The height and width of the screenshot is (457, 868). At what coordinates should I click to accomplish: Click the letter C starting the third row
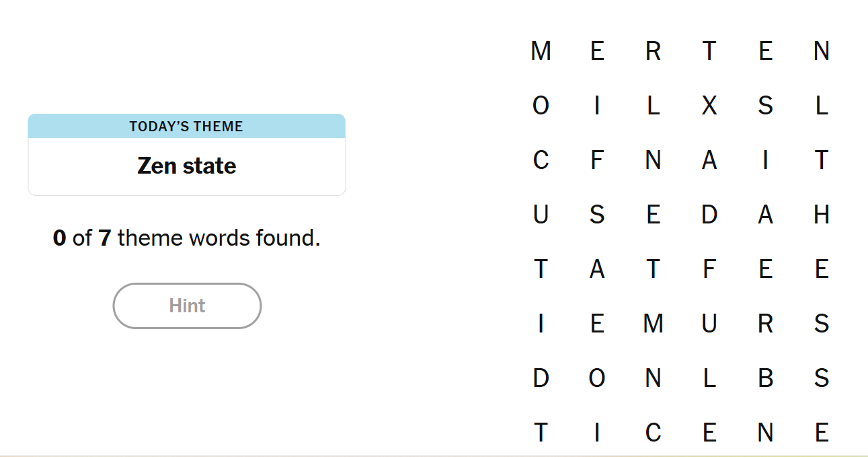541,160
